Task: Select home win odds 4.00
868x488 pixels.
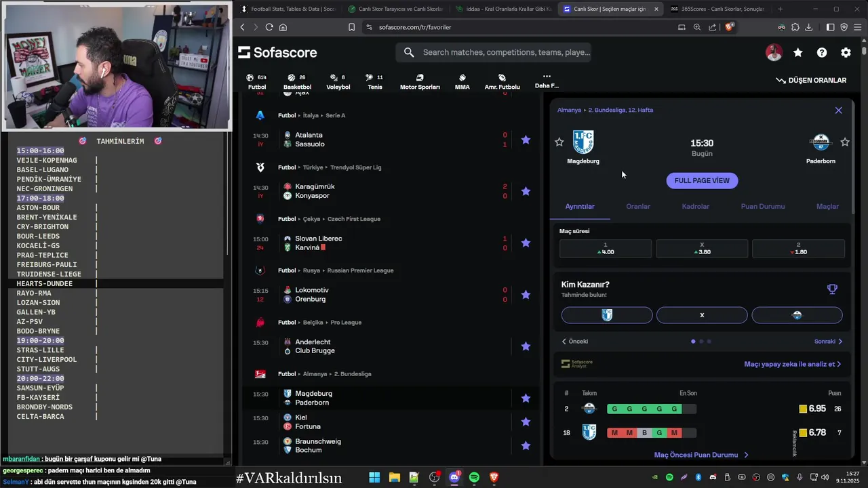Action: [x=606, y=248]
